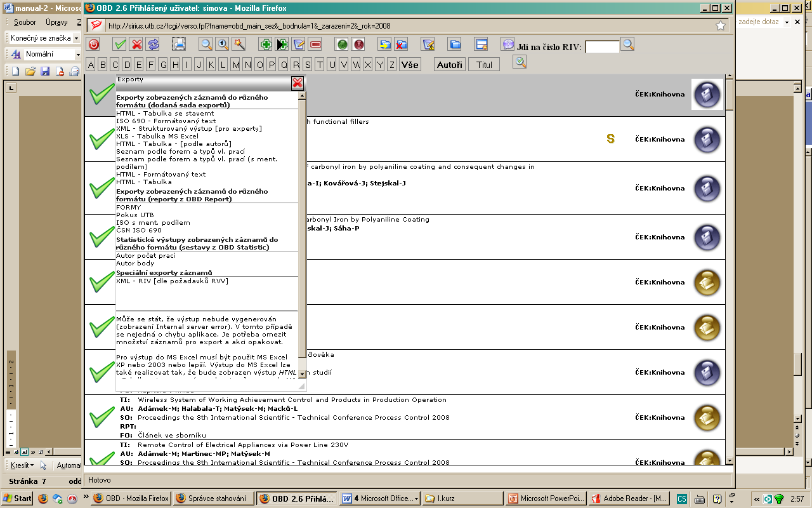Click into the Jdi na číslo RIV field

coord(602,46)
